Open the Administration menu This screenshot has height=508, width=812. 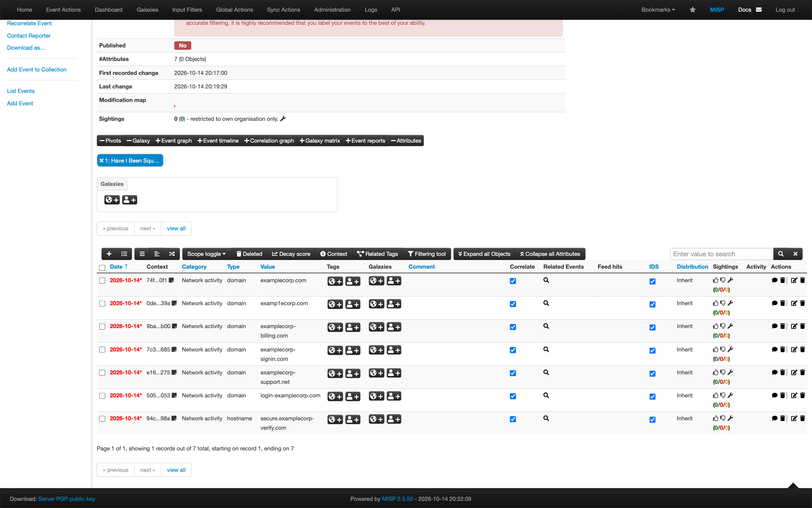coord(332,10)
